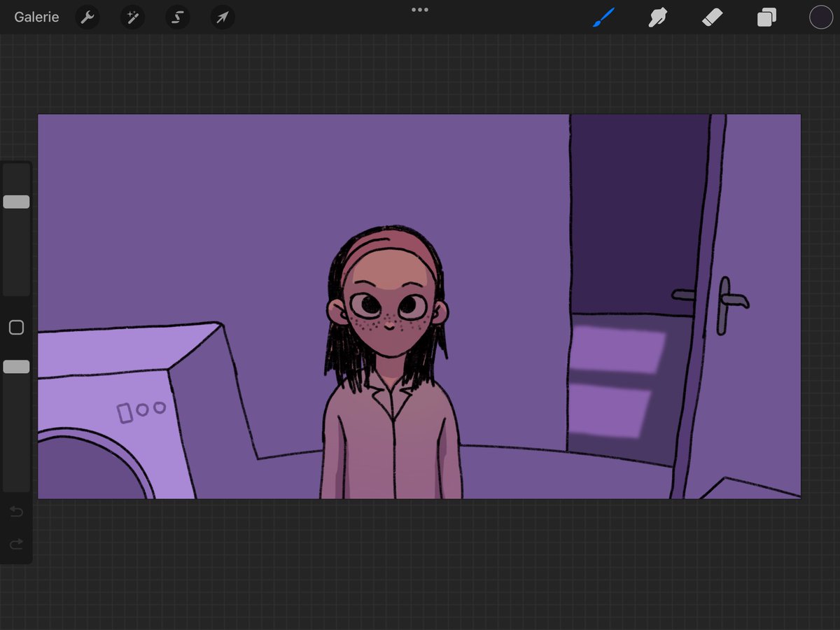Viewport: 840px width, 630px height.
Task: Select the Brush paint tool
Action: [x=603, y=17]
